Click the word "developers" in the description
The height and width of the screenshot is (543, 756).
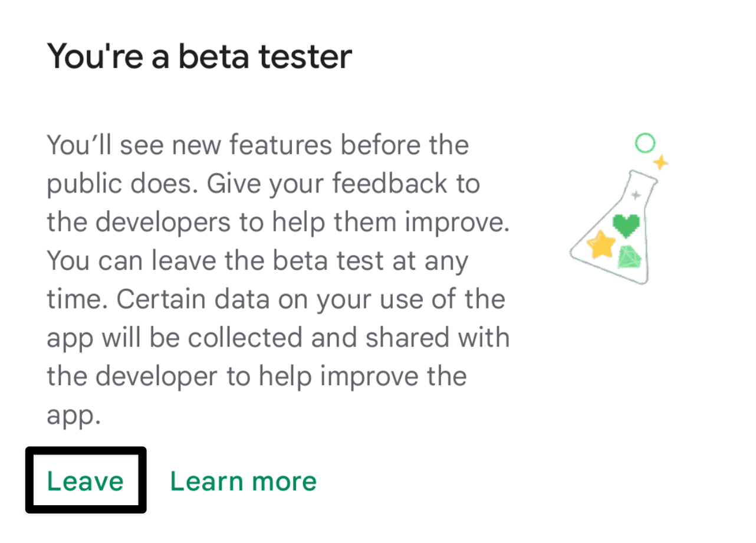click(163, 223)
